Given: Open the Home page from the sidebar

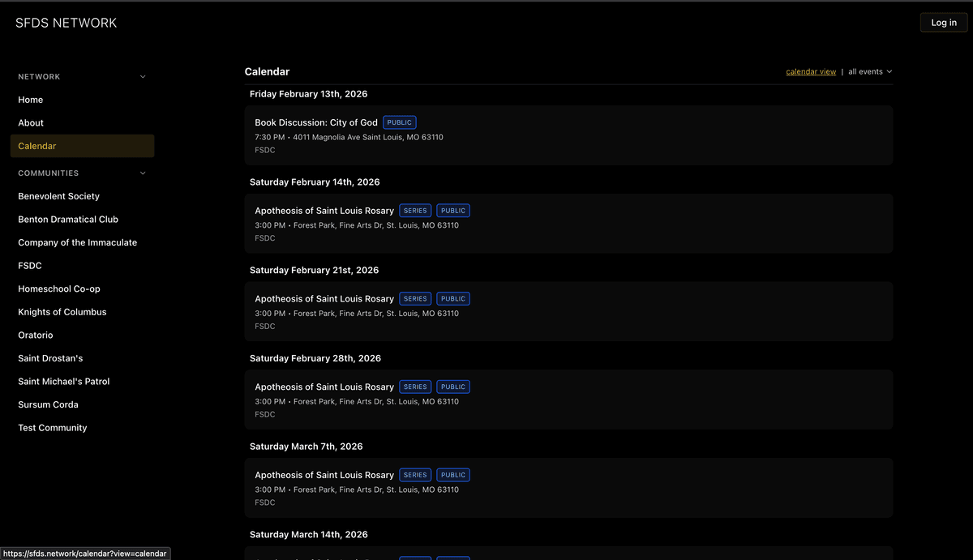Looking at the screenshot, I should coord(30,99).
